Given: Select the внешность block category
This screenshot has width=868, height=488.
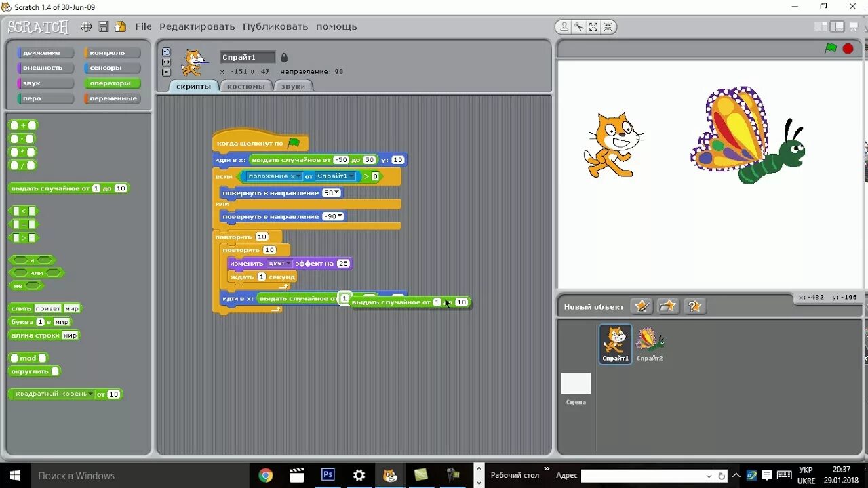Looking at the screenshot, I should [45, 68].
